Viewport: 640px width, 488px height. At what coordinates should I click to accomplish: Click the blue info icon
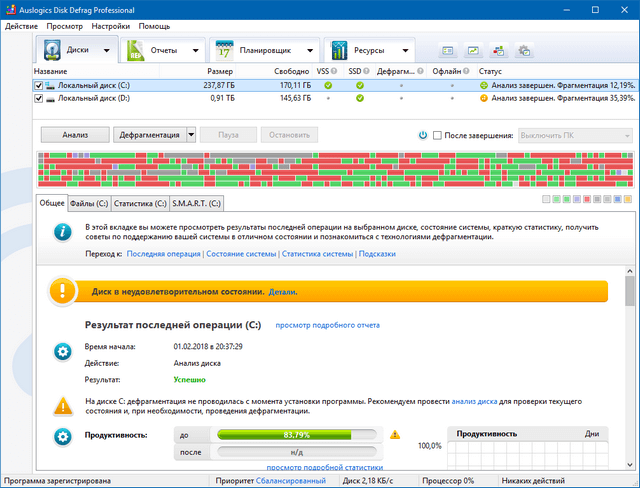pyautogui.click(x=62, y=232)
